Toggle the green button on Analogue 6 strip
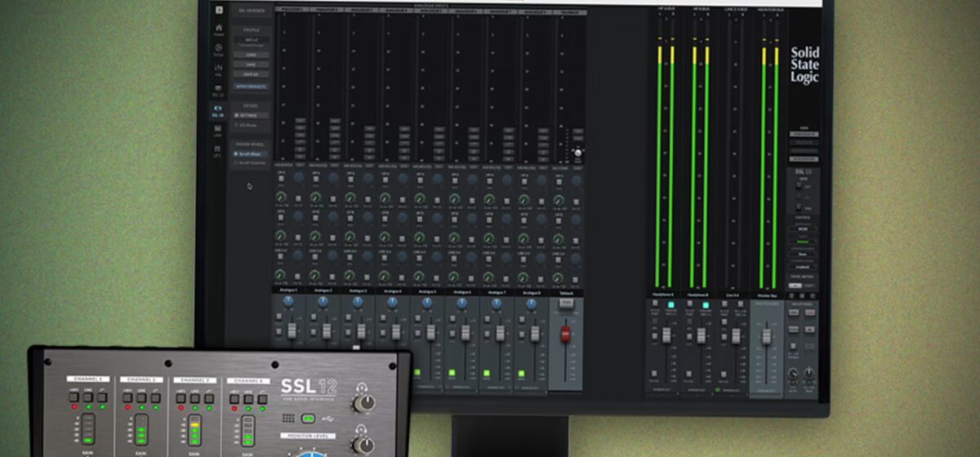Viewport: 980px width, 457px height. click(452, 373)
